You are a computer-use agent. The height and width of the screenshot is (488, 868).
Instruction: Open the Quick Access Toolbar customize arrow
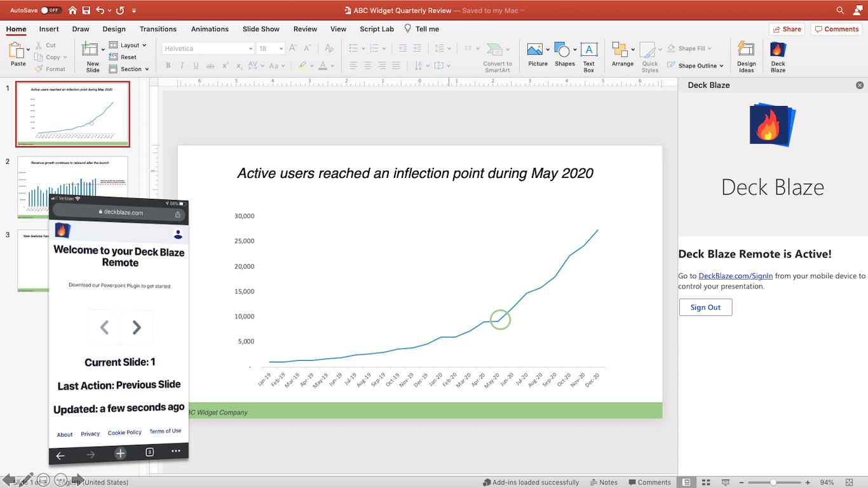pos(133,10)
